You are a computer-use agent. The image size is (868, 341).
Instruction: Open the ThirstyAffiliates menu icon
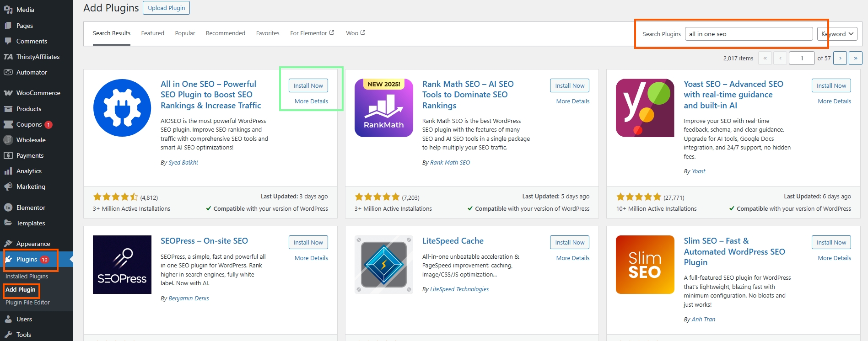click(x=8, y=57)
